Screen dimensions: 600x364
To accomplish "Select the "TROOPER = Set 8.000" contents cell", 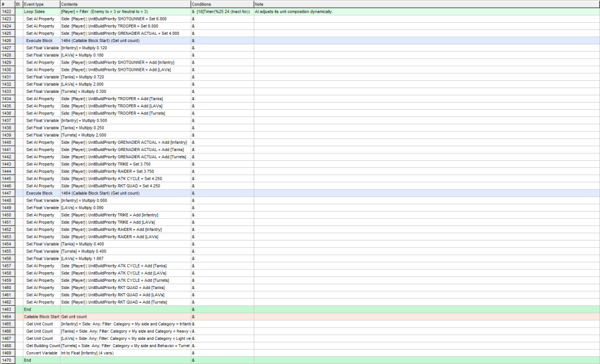I will click(x=125, y=26).
